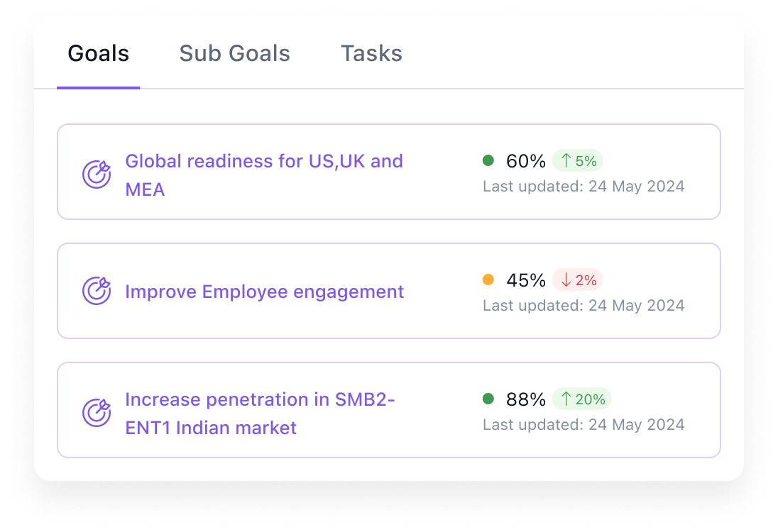Click Last updated date under 88%

583,425
